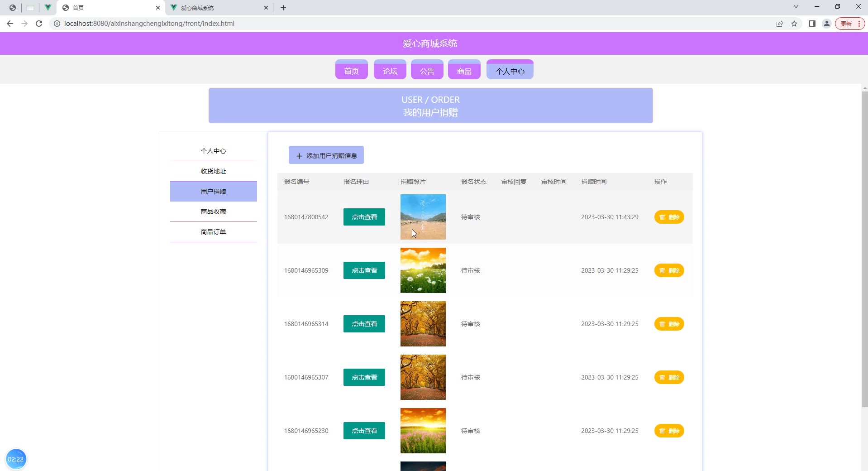Click 点击查看 for record 1680146965307
868x471 pixels.
(x=364, y=377)
